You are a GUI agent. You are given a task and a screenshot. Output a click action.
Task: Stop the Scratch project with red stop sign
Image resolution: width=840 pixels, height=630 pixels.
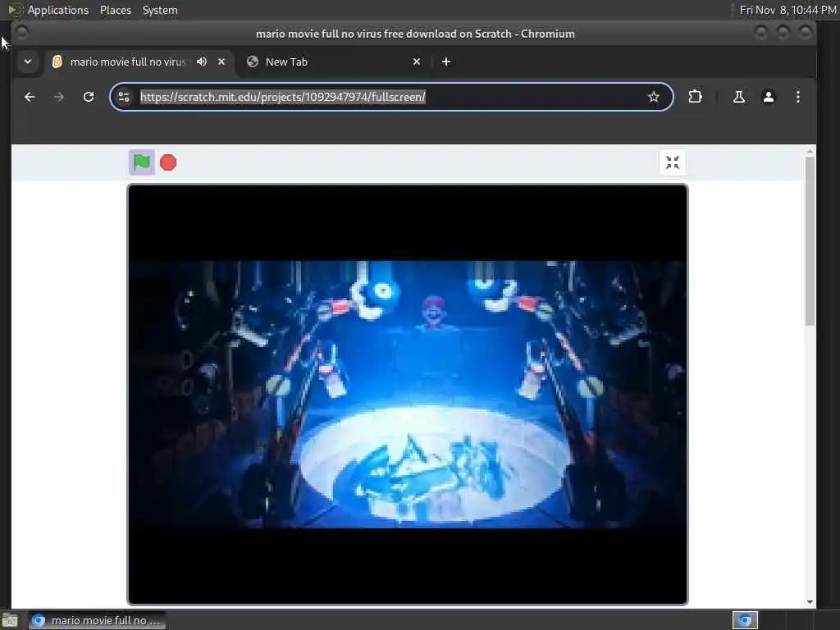pos(168,162)
